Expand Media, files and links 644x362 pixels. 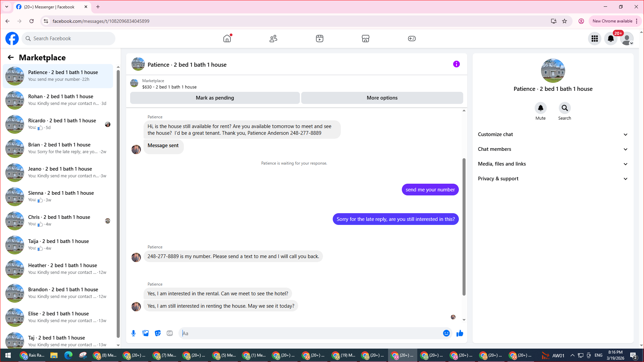pos(552,164)
